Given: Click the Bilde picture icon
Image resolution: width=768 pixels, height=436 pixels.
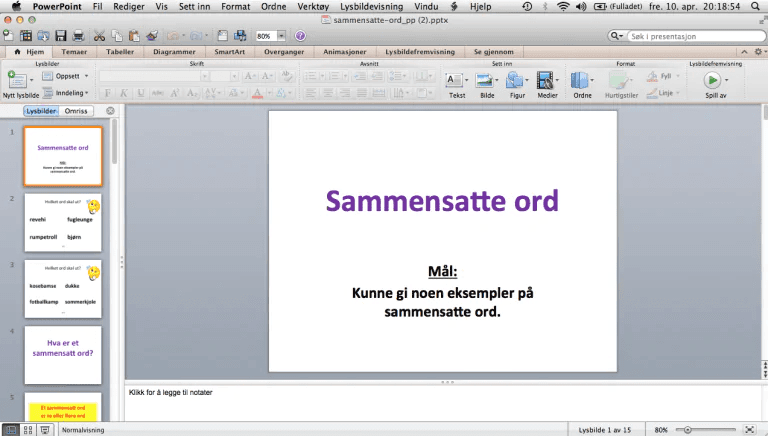Looking at the screenshot, I should pyautogui.click(x=487, y=82).
